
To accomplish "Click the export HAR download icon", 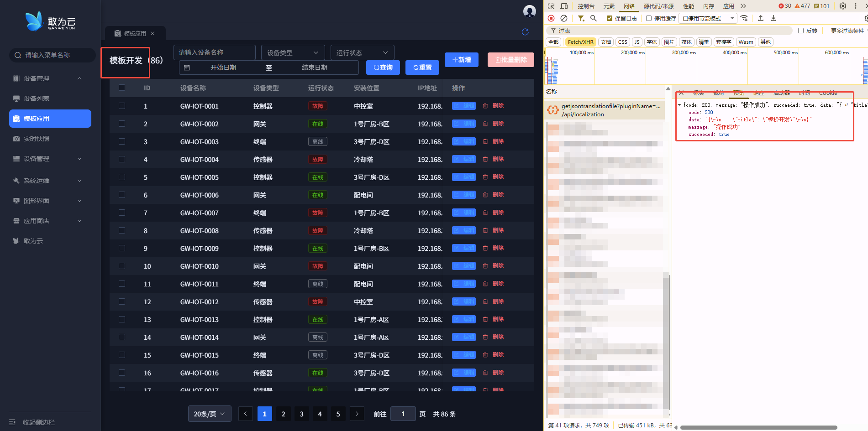I will point(773,18).
